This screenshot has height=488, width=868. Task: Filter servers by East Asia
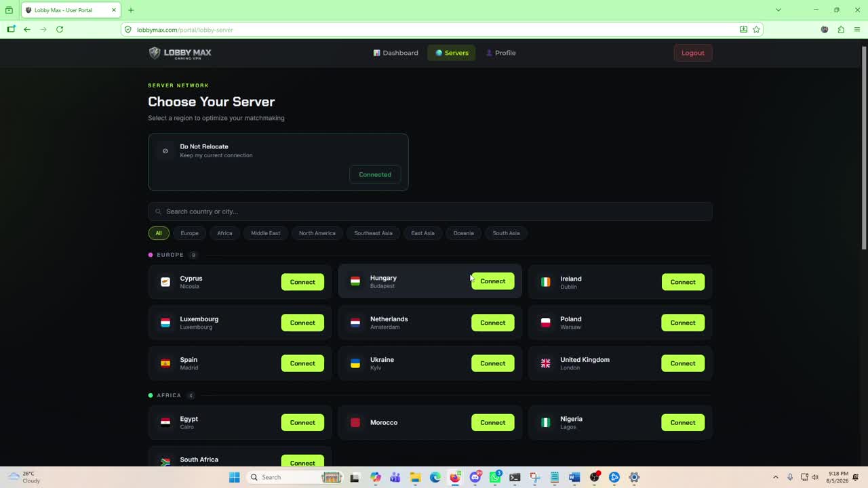point(422,233)
